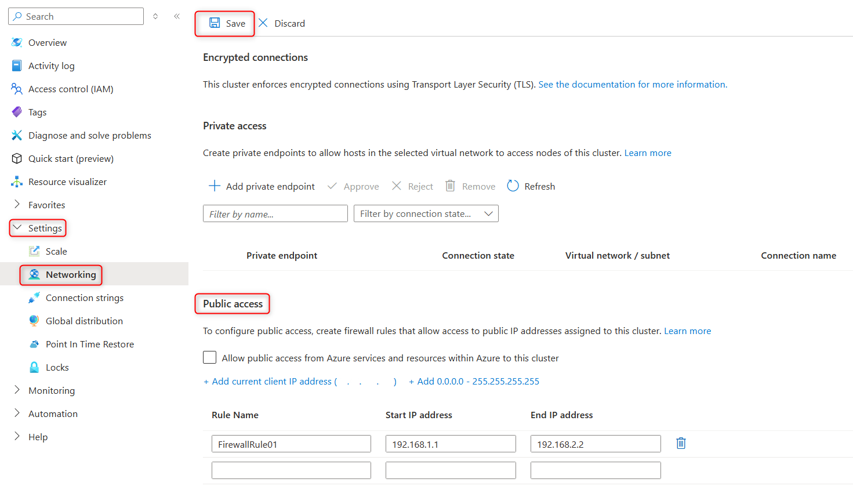Screen dimensions: 853x504
Task: Refresh the private endpoints list
Action: [x=531, y=186]
